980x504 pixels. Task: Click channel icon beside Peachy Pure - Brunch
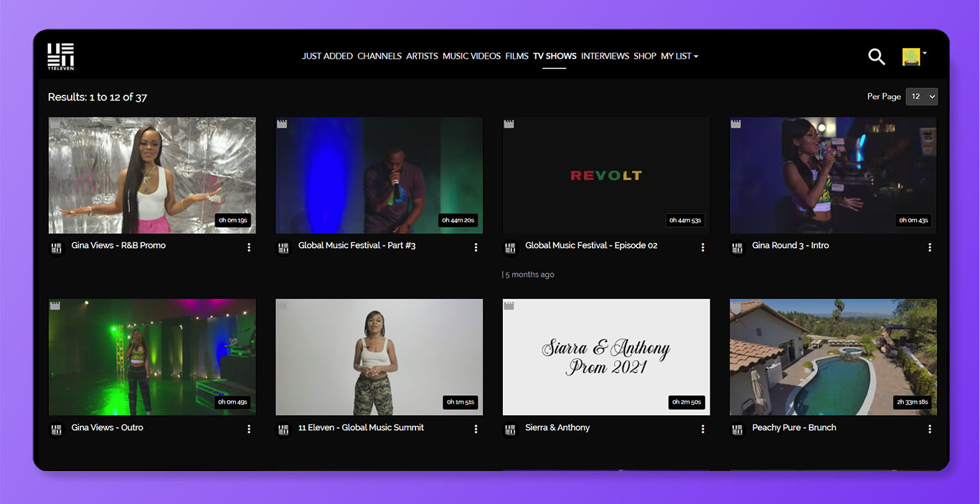tap(738, 430)
